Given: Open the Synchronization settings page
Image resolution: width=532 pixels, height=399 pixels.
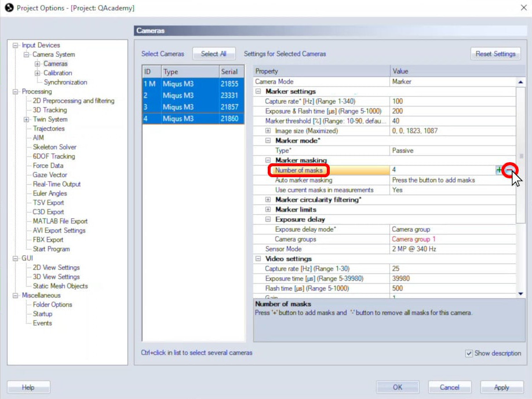Looking at the screenshot, I should [x=65, y=82].
